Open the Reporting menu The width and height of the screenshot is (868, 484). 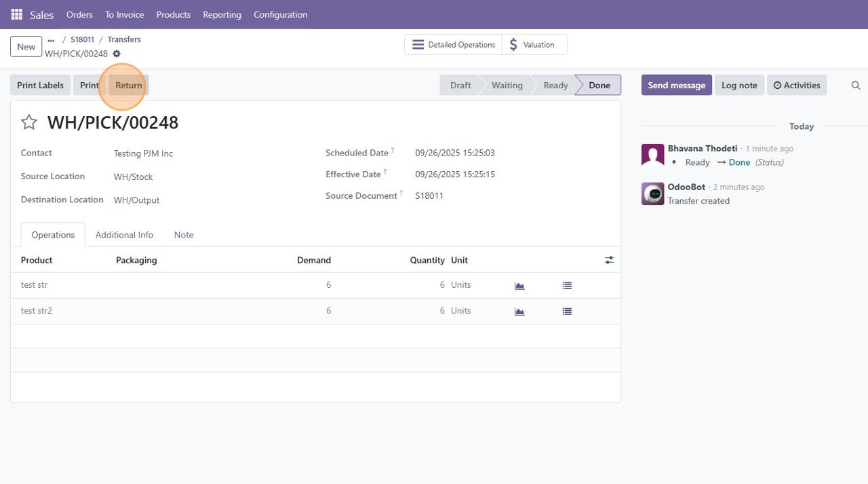click(222, 14)
